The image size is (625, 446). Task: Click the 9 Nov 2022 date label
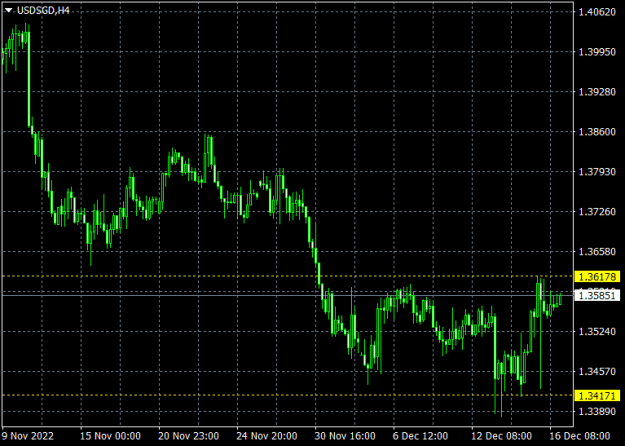[x=28, y=436]
